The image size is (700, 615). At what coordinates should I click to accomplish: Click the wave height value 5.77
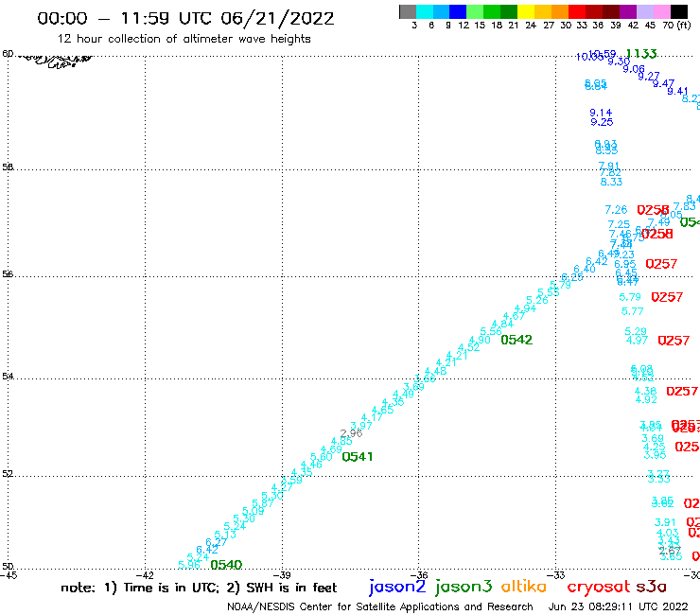pos(632,311)
